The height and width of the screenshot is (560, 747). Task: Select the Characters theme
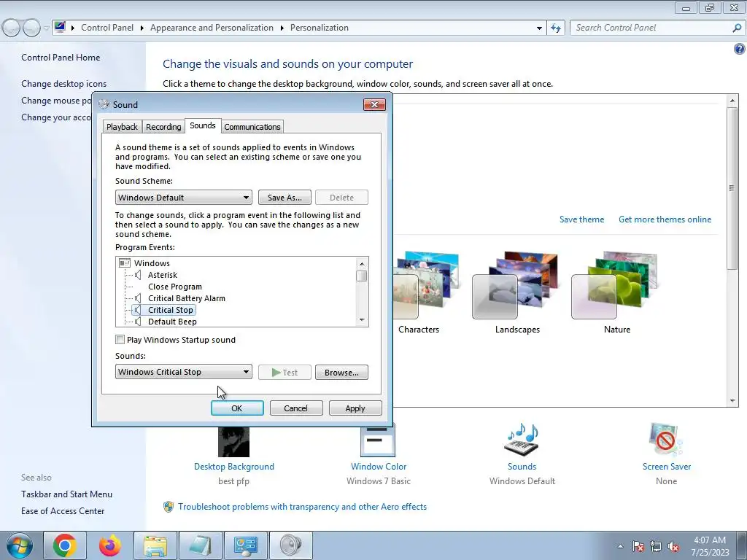(424, 293)
